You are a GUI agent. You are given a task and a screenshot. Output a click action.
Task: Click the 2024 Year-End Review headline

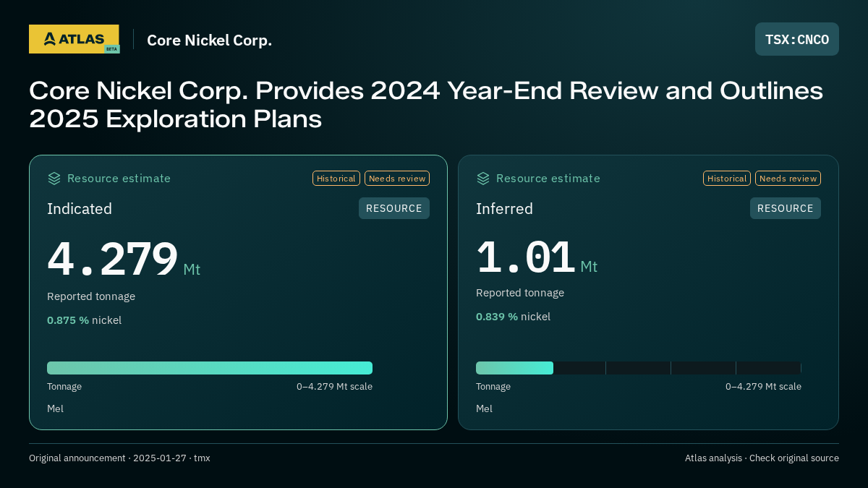[x=426, y=105]
